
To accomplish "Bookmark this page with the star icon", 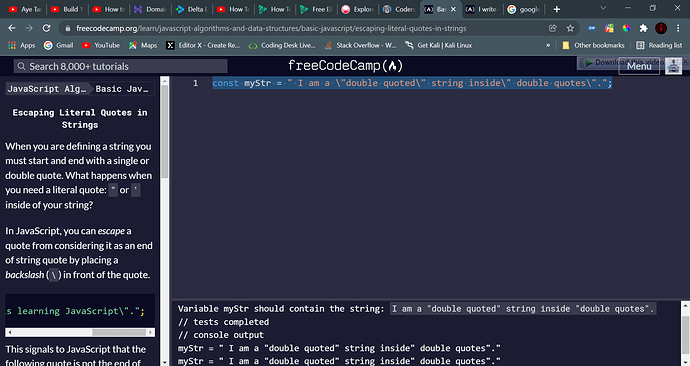I will 570,28.
